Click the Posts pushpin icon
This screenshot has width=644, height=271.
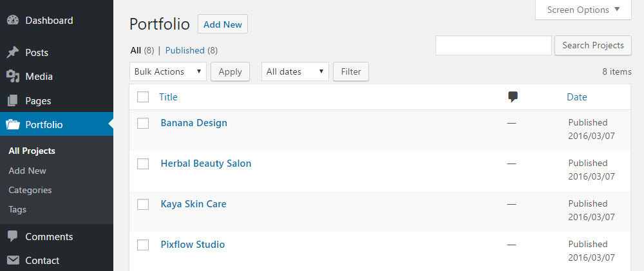(x=13, y=53)
